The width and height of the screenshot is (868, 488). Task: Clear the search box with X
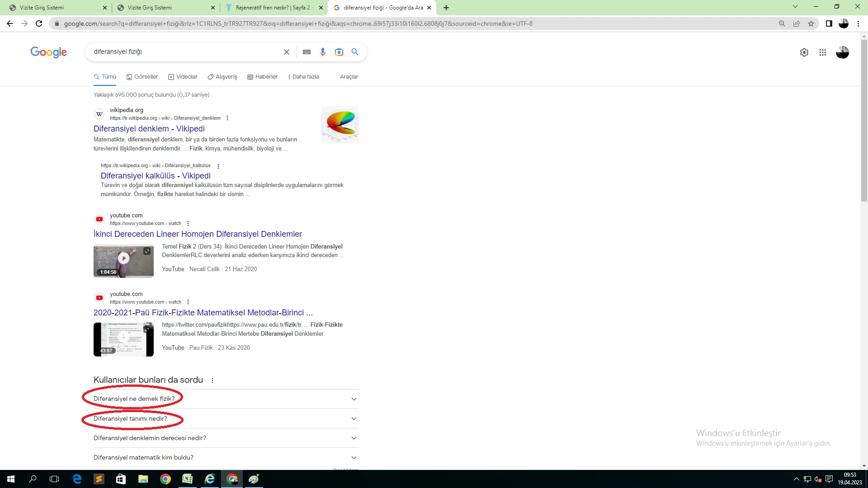coord(286,52)
